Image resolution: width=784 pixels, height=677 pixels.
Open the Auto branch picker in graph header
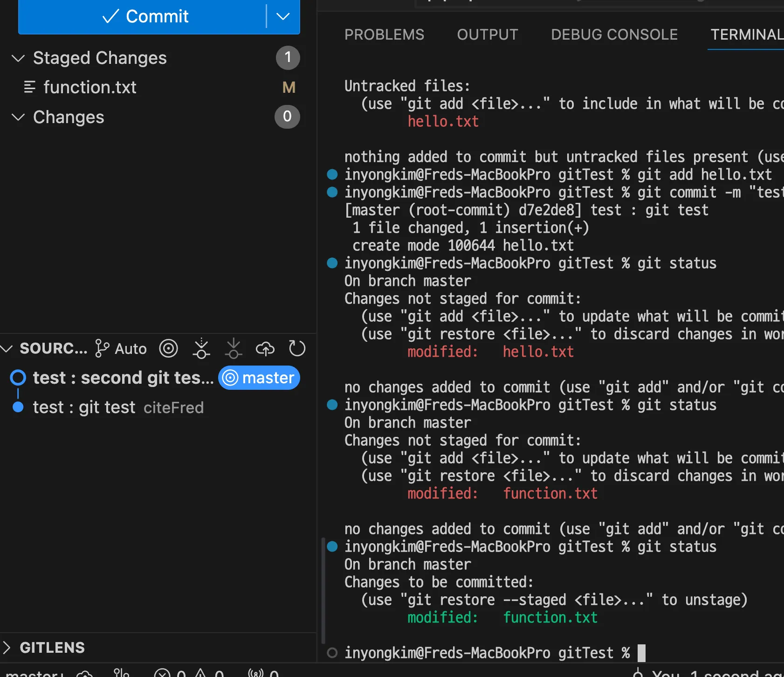pos(121,348)
